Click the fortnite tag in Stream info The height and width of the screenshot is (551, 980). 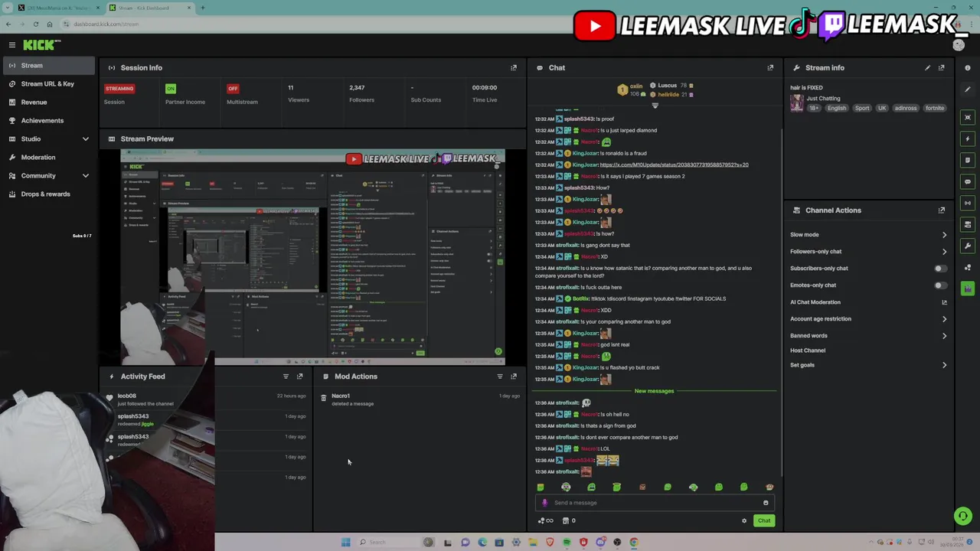935,109
